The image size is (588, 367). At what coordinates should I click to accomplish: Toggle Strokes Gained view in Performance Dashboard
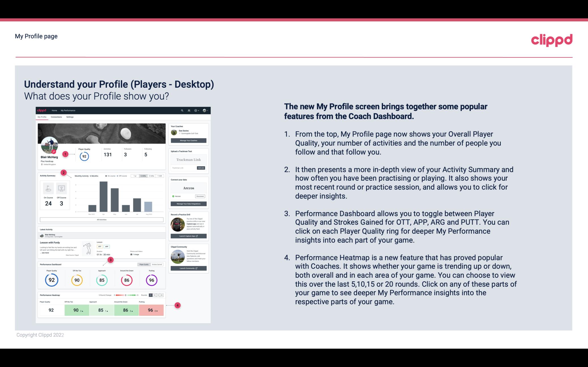(x=157, y=264)
